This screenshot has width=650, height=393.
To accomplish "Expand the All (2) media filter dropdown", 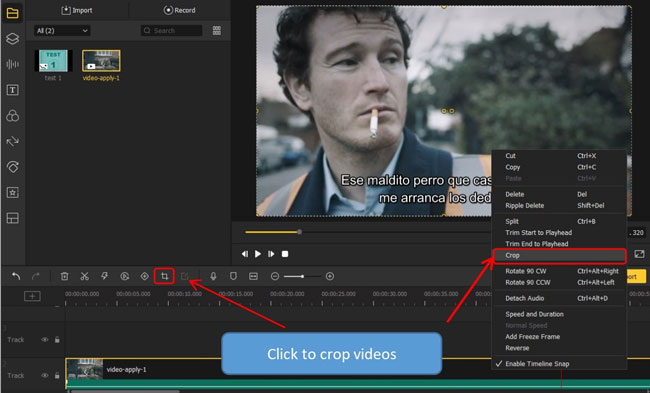I will [x=62, y=30].
